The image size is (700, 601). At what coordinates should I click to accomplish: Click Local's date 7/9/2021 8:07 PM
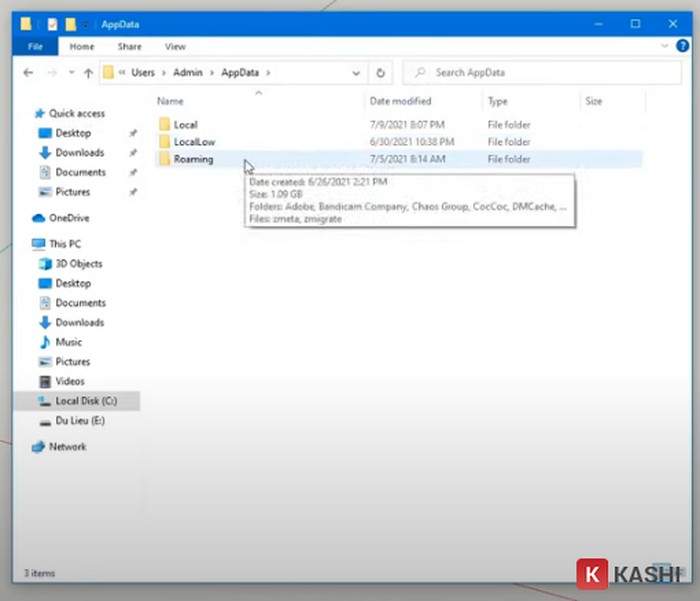click(407, 125)
